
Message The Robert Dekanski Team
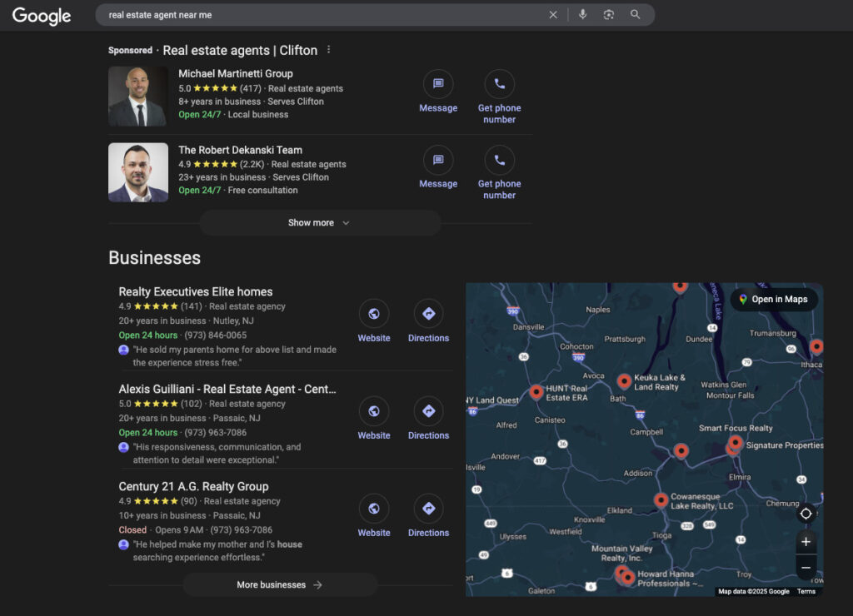click(x=438, y=167)
